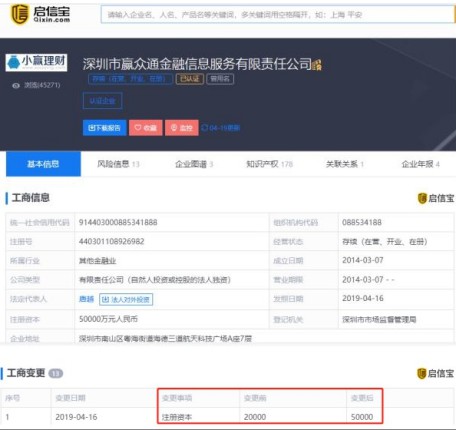Select registration number 440301108926982
The height and width of the screenshot is (430, 456).
[112, 241]
